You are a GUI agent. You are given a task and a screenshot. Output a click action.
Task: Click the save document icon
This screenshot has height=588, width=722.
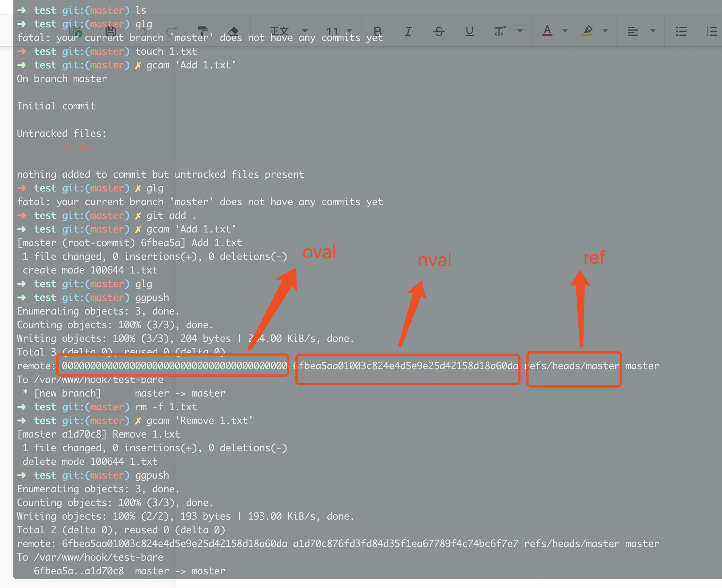(x=110, y=31)
